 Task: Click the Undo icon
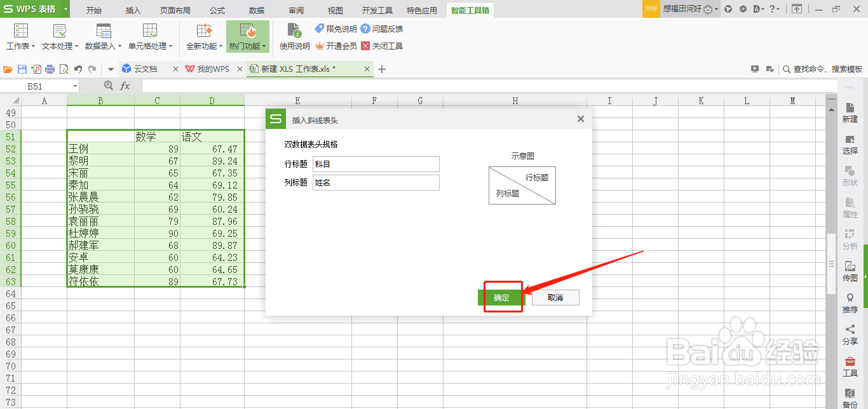tap(79, 69)
